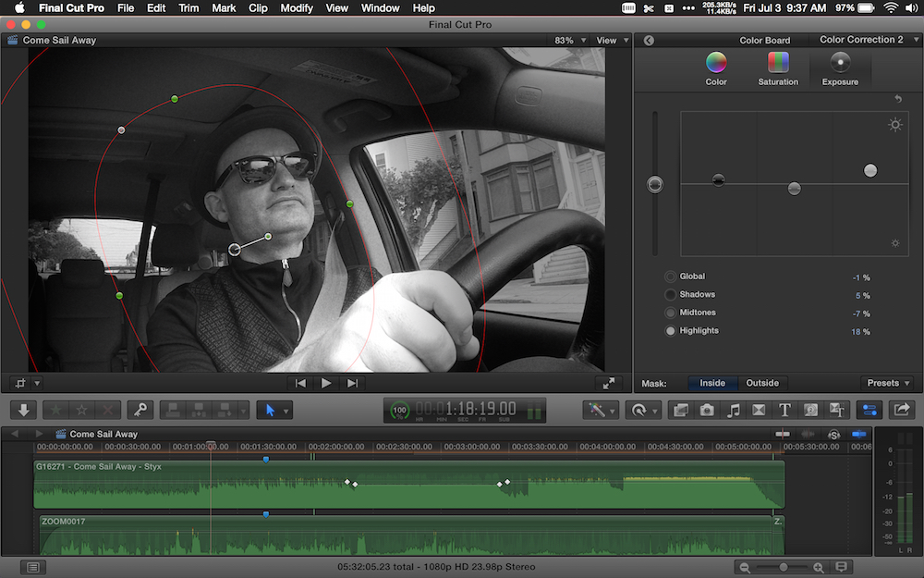Click the 100% background tasks indicator
This screenshot has width=924, height=578.
tap(399, 410)
